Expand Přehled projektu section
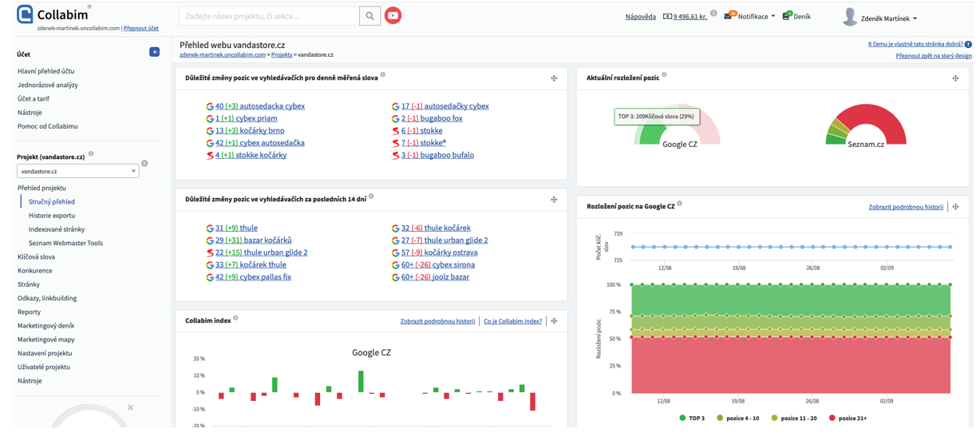 pos(41,188)
